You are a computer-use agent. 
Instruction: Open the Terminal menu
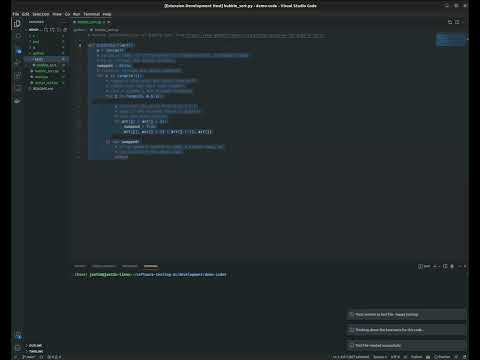click(91, 14)
